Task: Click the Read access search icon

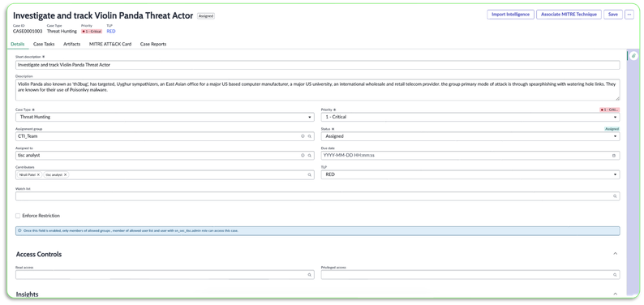Action: click(x=310, y=275)
